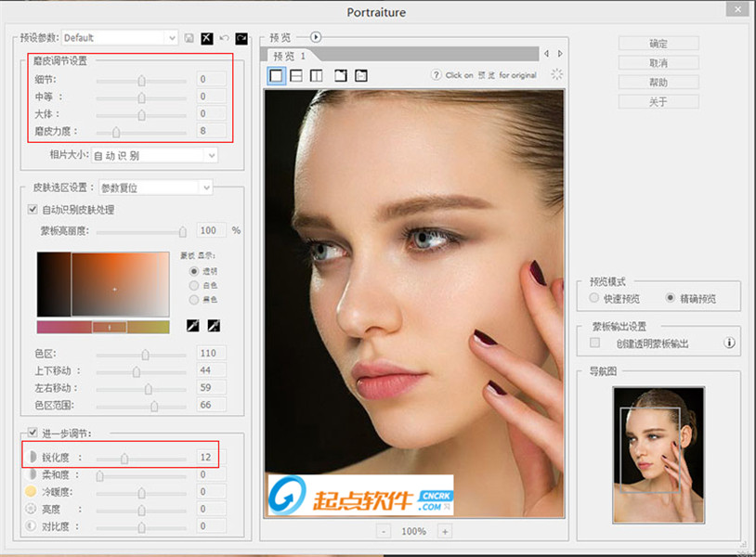
Task: Click the save preset floppy disk icon
Action: coord(189,38)
